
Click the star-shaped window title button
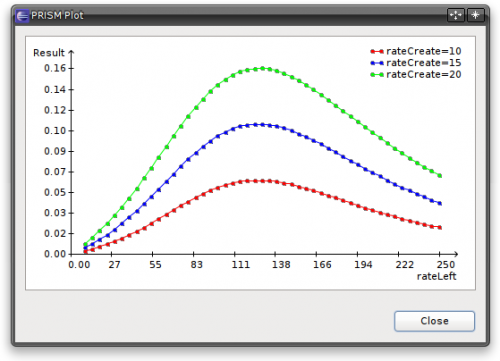click(x=475, y=15)
